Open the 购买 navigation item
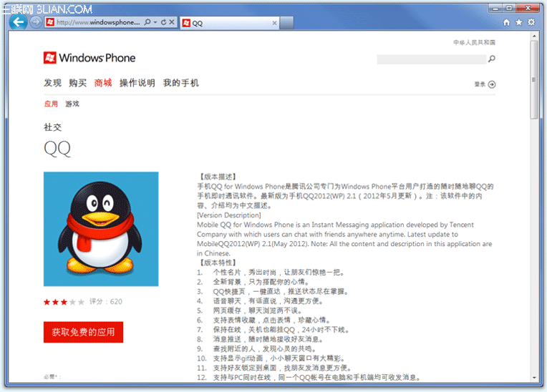 [78, 83]
